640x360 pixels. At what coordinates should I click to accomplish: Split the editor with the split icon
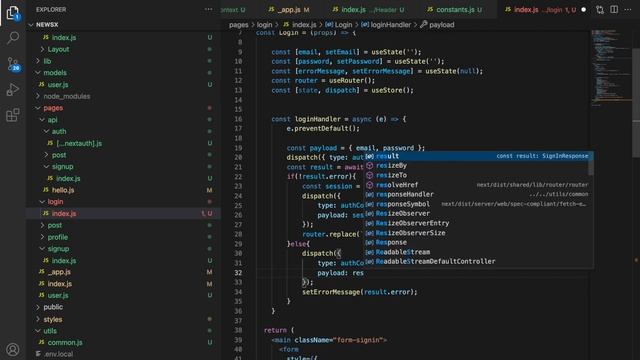614,9
